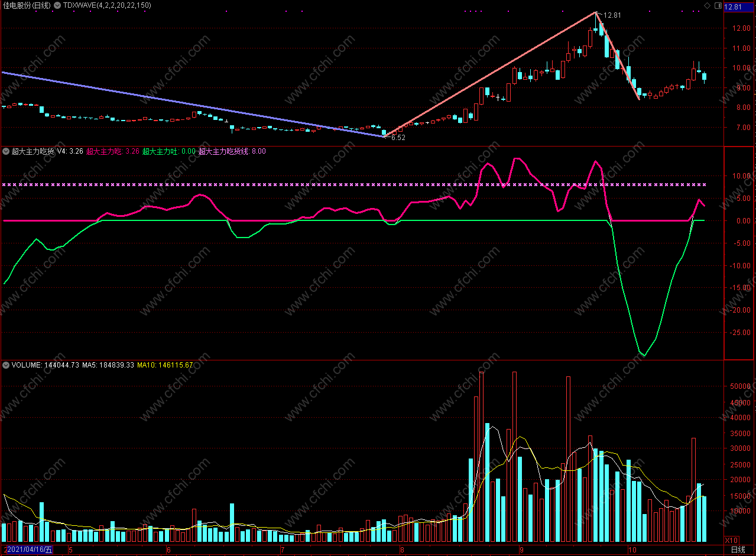The height and width of the screenshot is (556, 756).
Task: Open the 超大主力吃货 indicator dropdown arrow
Action: tap(6, 151)
